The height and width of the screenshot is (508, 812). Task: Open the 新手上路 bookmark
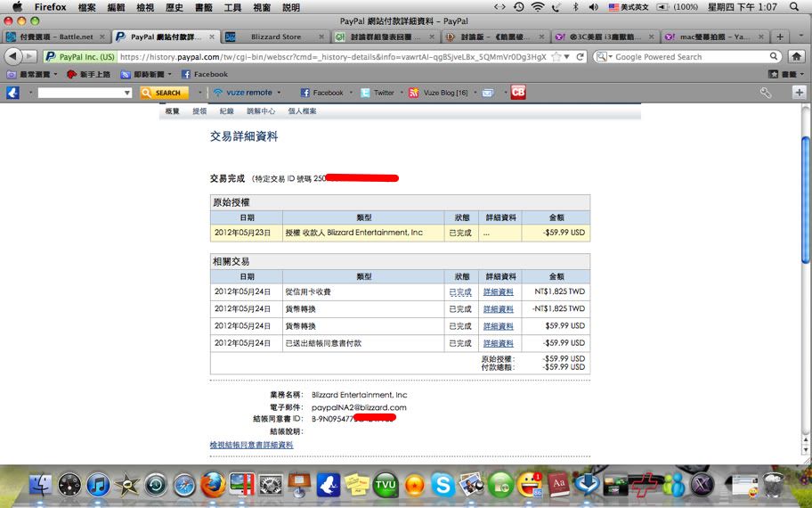(x=88, y=74)
